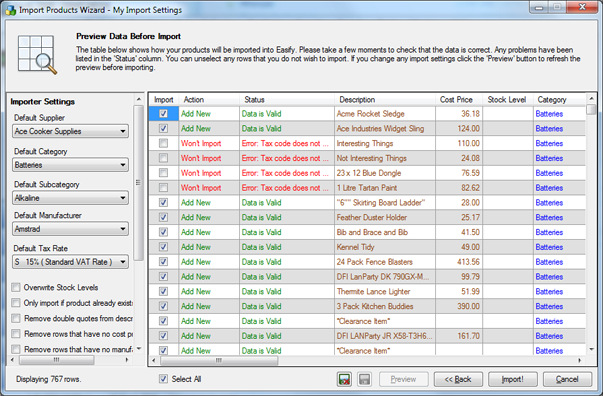Viewport: 603px width, 396px height.
Task: Click table scroll down arrow
Action: tap(591, 349)
